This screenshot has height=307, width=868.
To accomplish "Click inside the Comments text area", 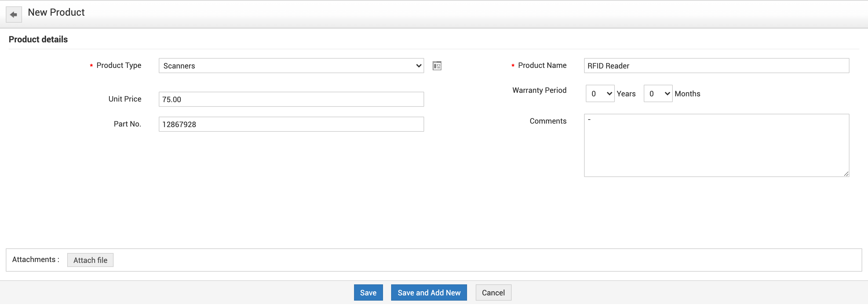I will (x=716, y=145).
